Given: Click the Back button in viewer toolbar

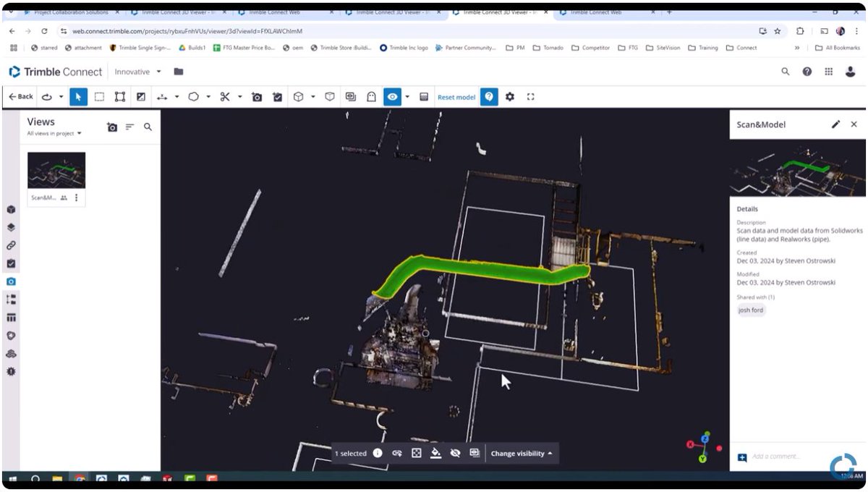Looking at the screenshot, I should [x=21, y=96].
